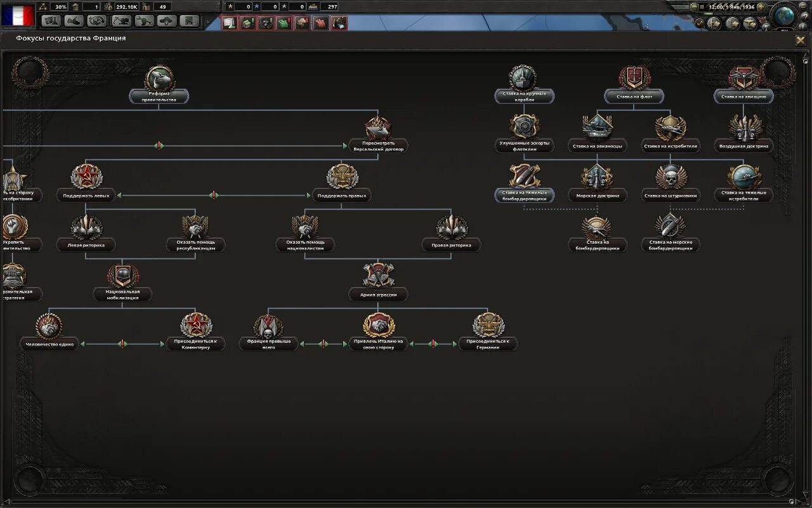
Task: Increase game speed with plus button
Action: 761,7
